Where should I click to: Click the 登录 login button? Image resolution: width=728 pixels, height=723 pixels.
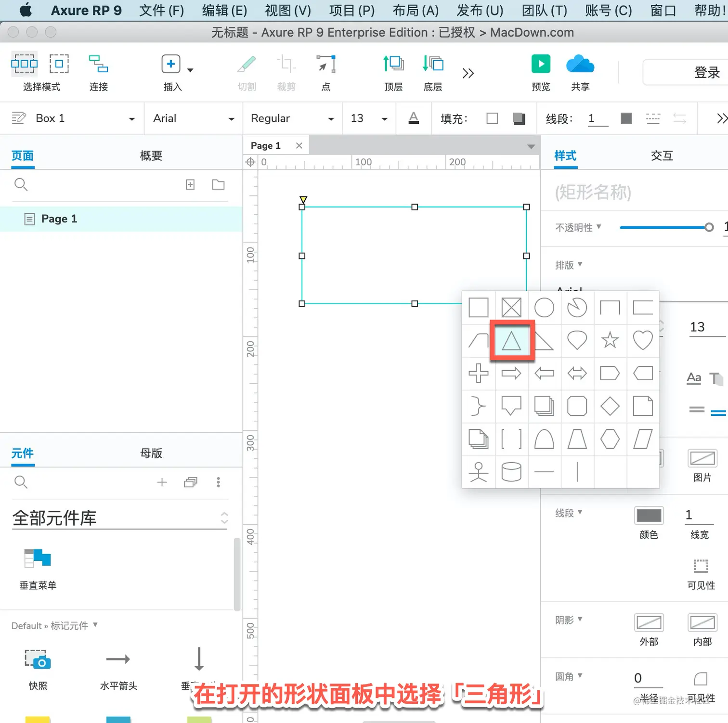[x=686, y=72]
